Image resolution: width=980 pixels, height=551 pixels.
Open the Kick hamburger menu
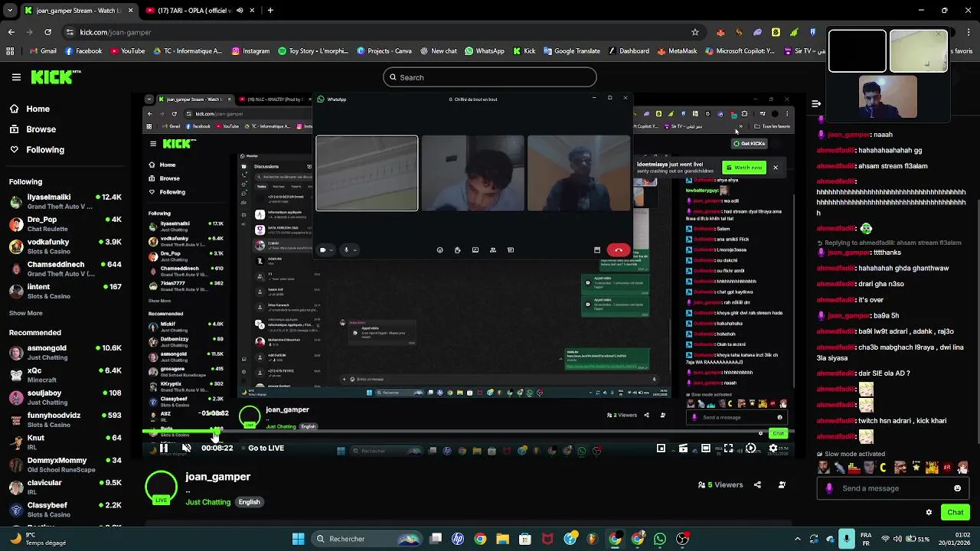click(x=16, y=77)
